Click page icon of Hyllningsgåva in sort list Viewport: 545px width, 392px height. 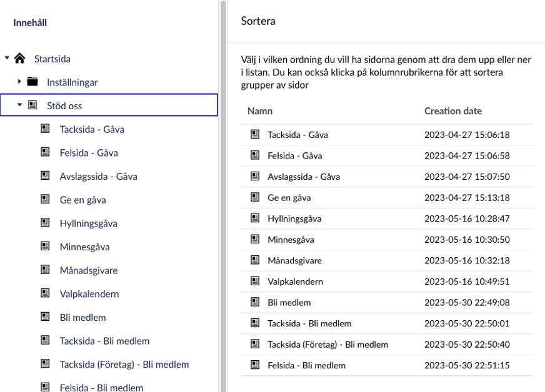point(255,218)
